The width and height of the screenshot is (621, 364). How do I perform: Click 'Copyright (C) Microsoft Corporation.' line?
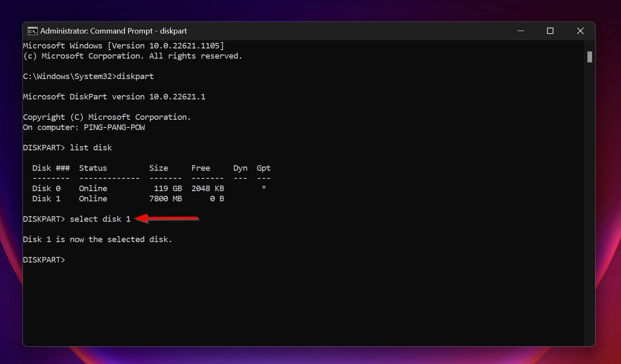(107, 117)
